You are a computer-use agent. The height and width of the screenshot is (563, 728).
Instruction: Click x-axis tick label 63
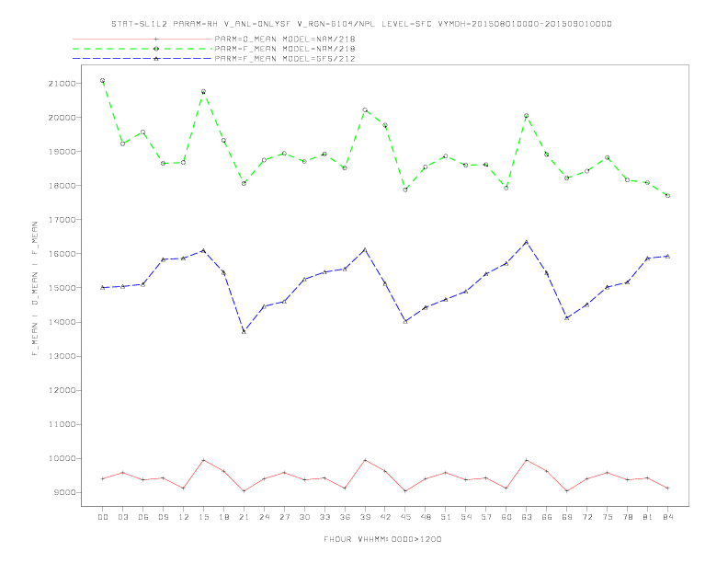point(527,517)
